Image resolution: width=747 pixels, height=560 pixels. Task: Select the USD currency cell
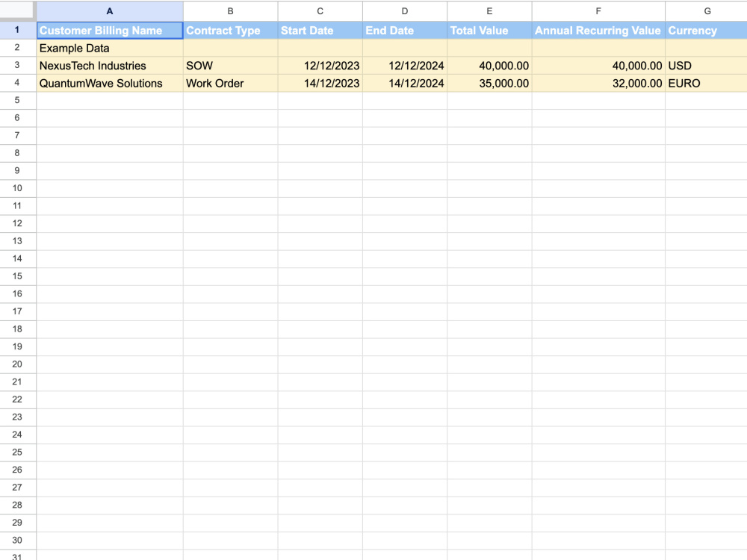(707, 66)
